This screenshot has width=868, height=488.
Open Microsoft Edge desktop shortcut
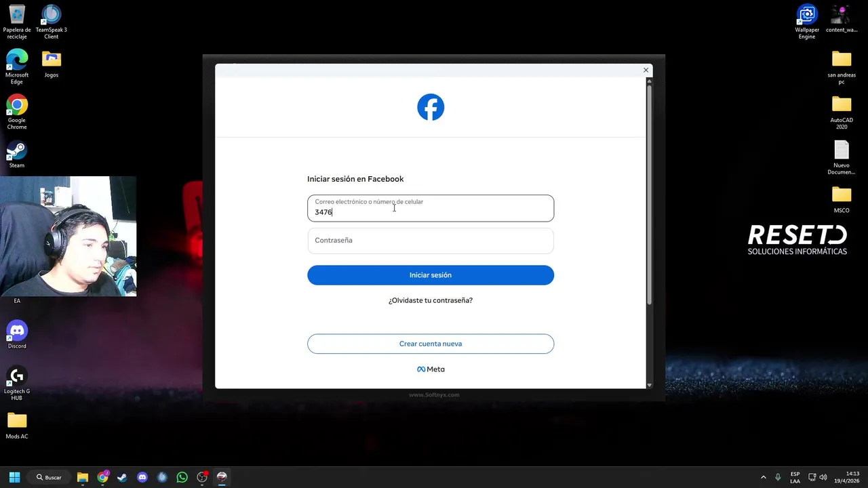17,66
